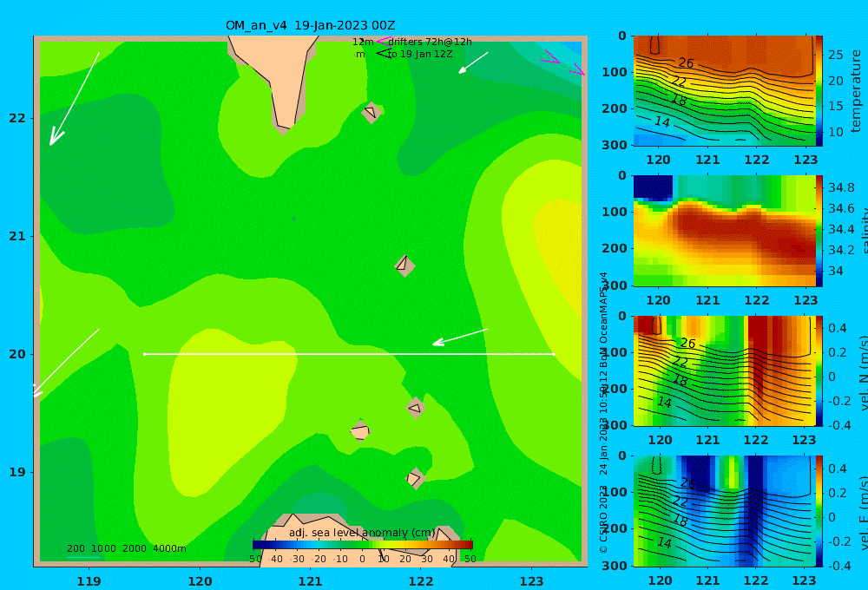Click the '100' depth tick on salinity panel
This screenshot has width=868, height=590.
point(615,212)
